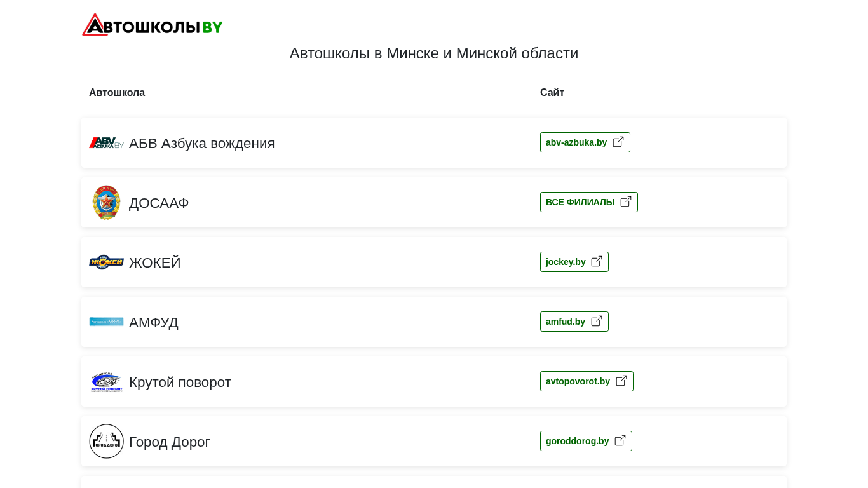Go to the amfud.by website
Screen dimensions: 868x488
(566, 322)
